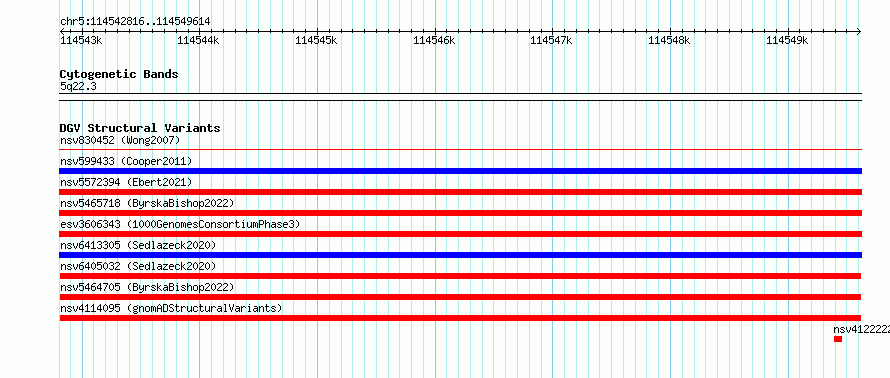Click the left arrowhead of the ruler
The height and width of the screenshot is (378, 890).
[62, 31]
